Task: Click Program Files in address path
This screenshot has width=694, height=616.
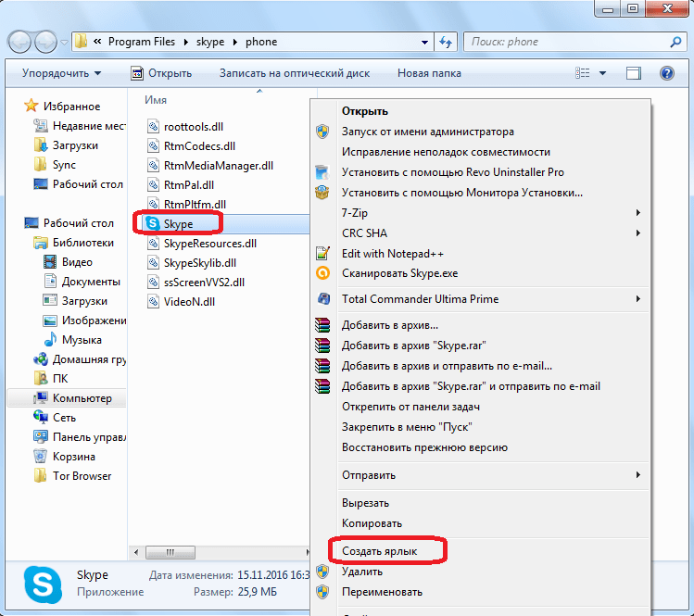Action: pyautogui.click(x=142, y=42)
